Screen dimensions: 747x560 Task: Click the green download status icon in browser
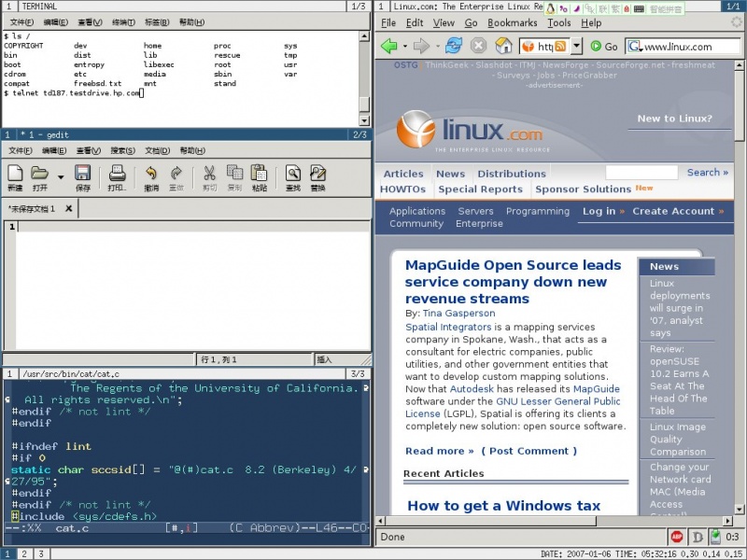[x=715, y=537]
